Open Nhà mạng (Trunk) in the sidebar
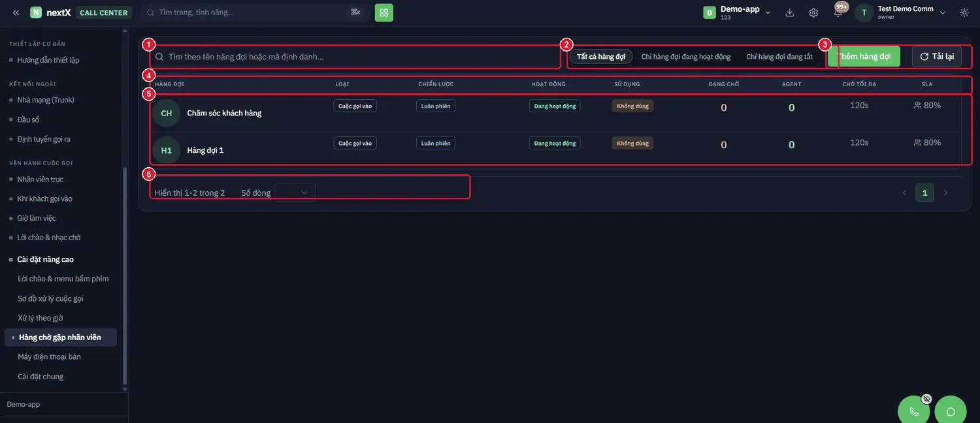 point(46,100)
